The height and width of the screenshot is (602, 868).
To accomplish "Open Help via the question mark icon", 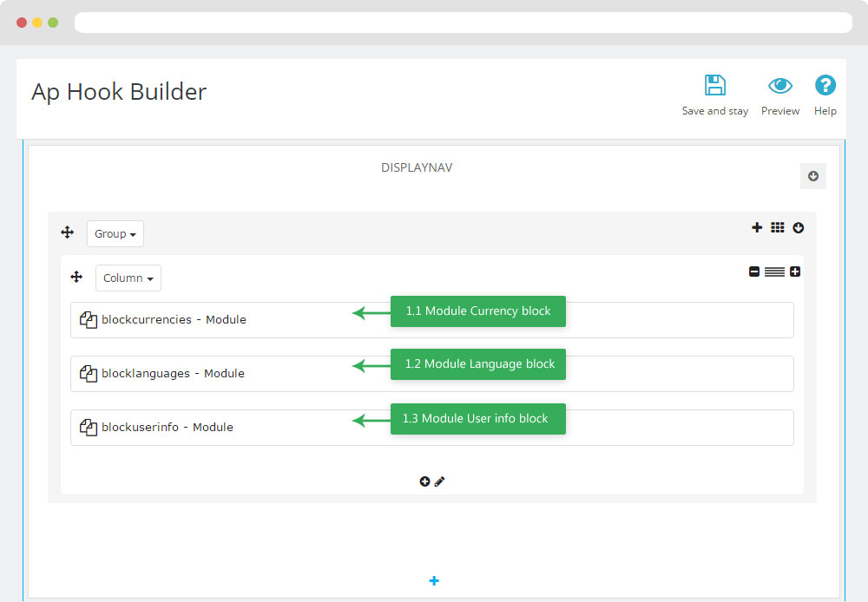I will (x=825, y=85).
